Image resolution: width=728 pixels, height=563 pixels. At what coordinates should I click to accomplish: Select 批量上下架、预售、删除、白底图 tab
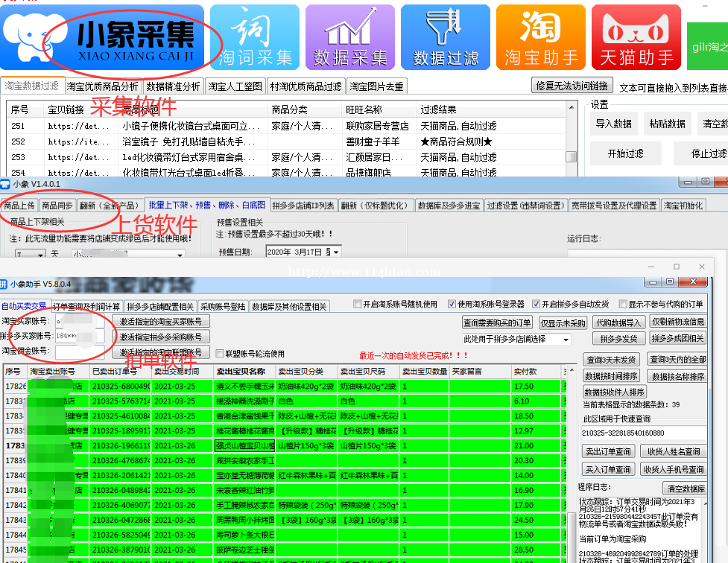tap(206, 205)
